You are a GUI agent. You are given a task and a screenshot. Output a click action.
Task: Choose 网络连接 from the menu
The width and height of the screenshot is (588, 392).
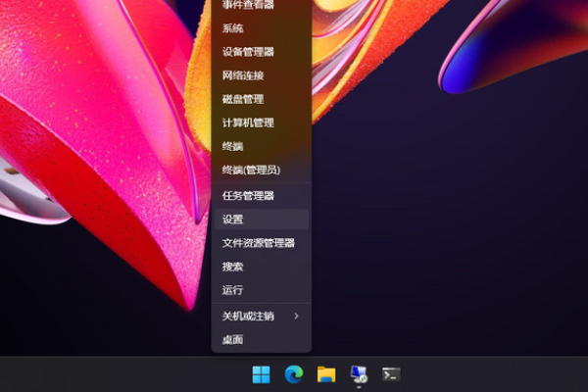coord(262,75)
